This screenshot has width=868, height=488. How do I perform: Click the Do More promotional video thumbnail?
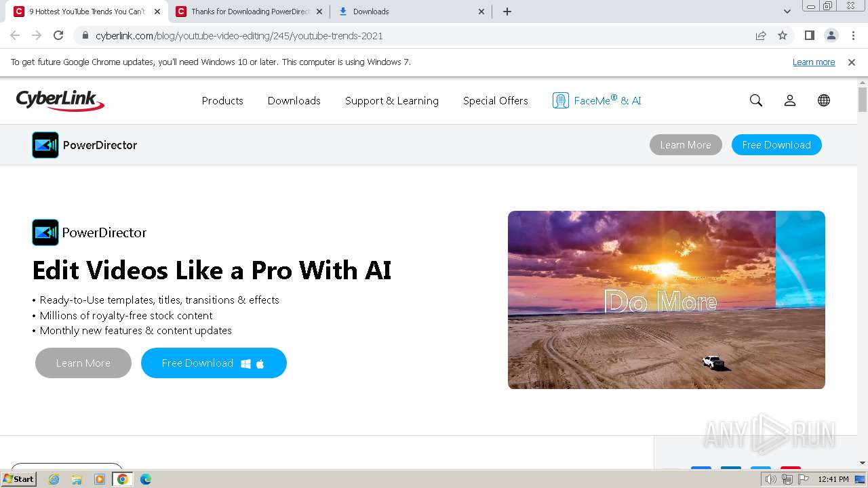click(667, 300)
